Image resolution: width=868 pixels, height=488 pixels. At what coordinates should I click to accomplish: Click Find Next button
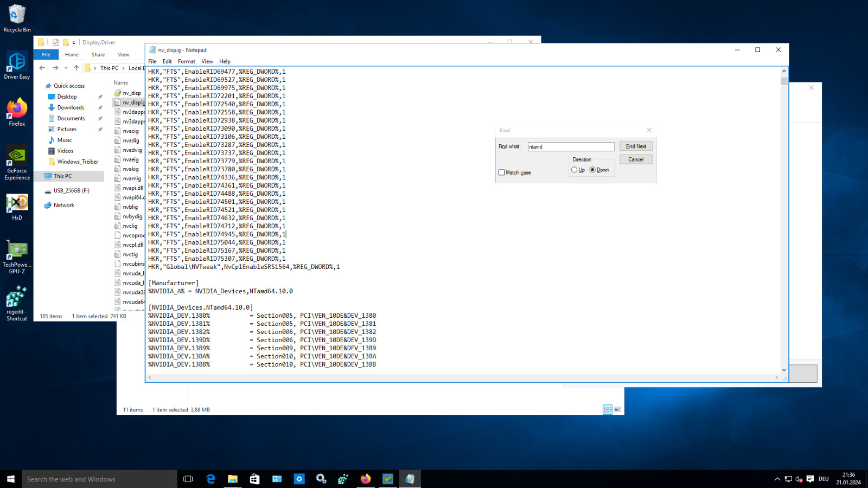[x=636, y=146]
